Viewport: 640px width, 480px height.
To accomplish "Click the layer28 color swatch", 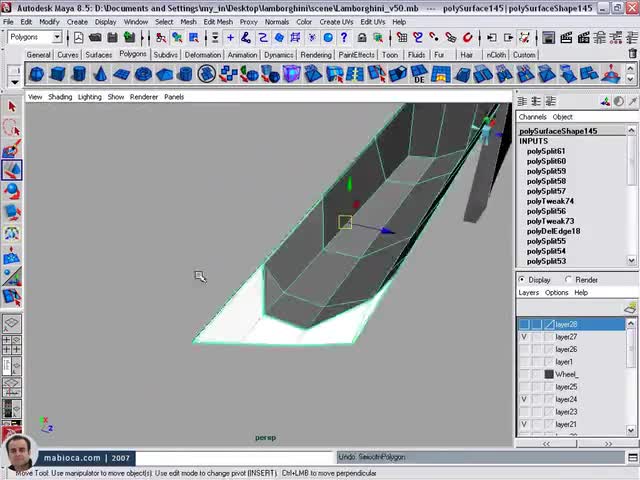I will (x=549, y=324).
